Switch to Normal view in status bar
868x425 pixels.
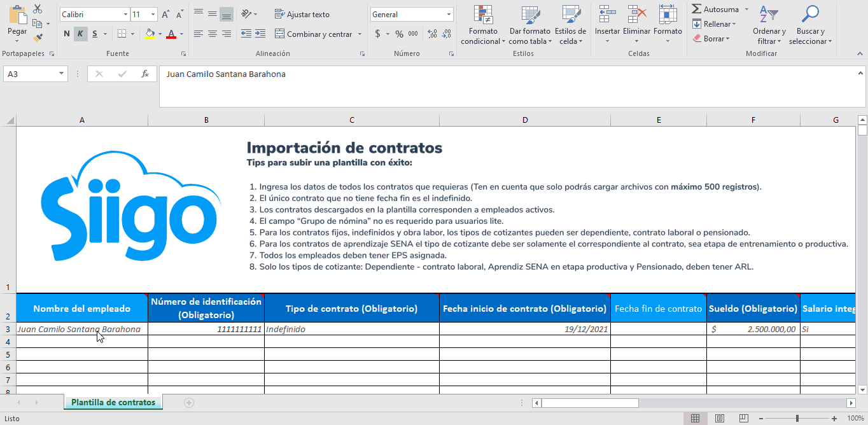(696, 418)
